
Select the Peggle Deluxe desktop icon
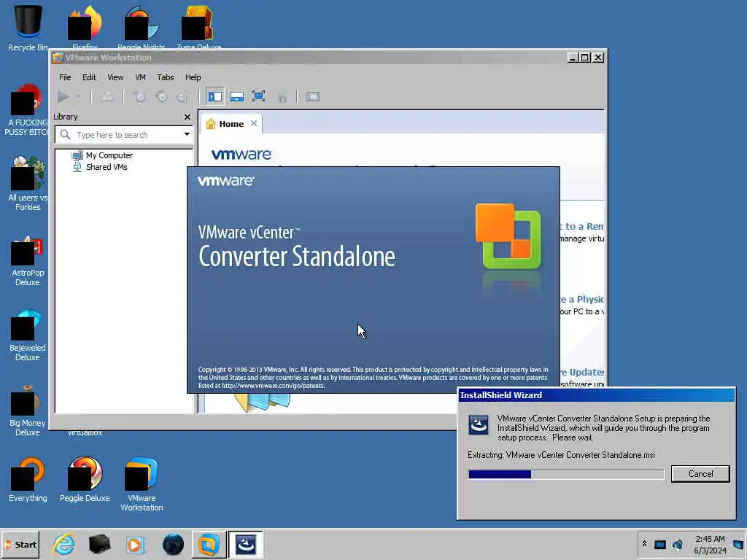pyautogui.click(x=85, y=480)
